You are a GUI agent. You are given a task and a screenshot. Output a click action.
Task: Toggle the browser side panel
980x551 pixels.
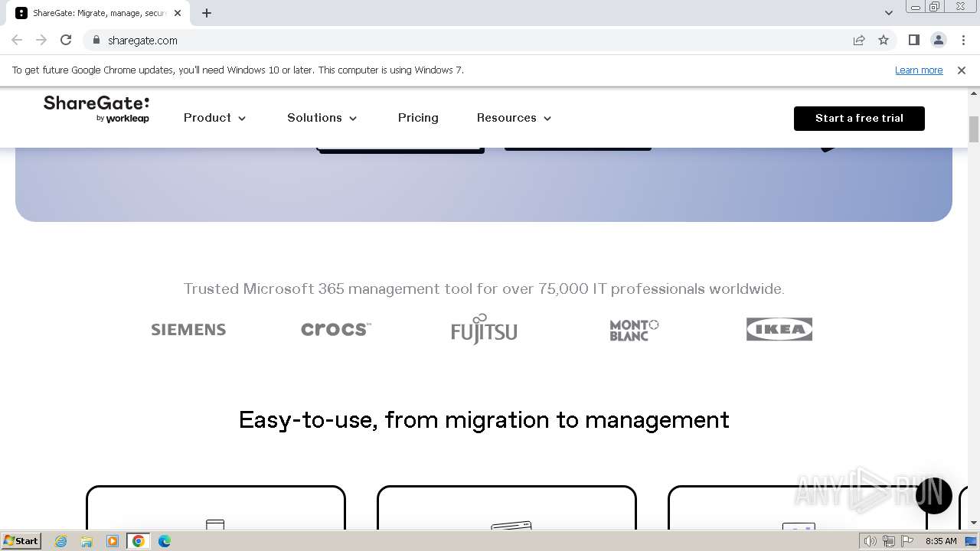[913, 40]
